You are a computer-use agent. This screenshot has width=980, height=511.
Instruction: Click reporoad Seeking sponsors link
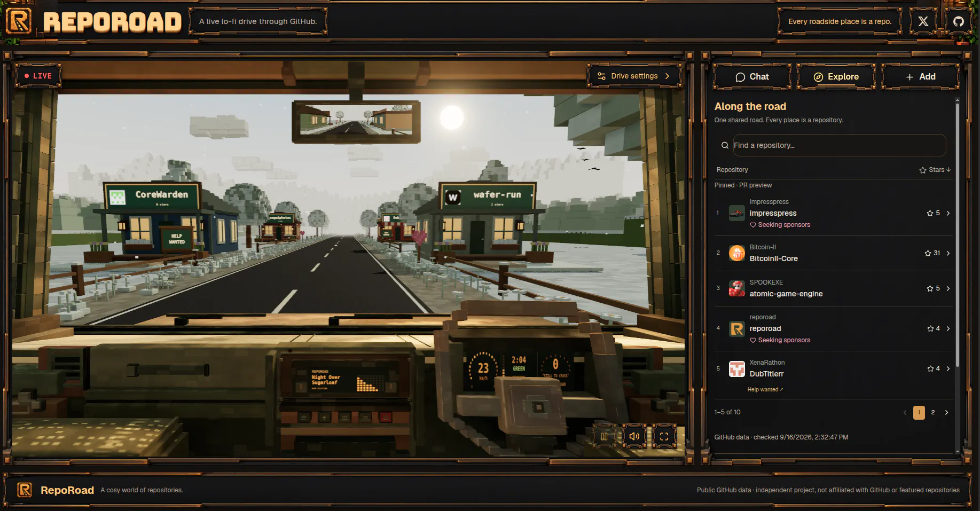[780, 340]
